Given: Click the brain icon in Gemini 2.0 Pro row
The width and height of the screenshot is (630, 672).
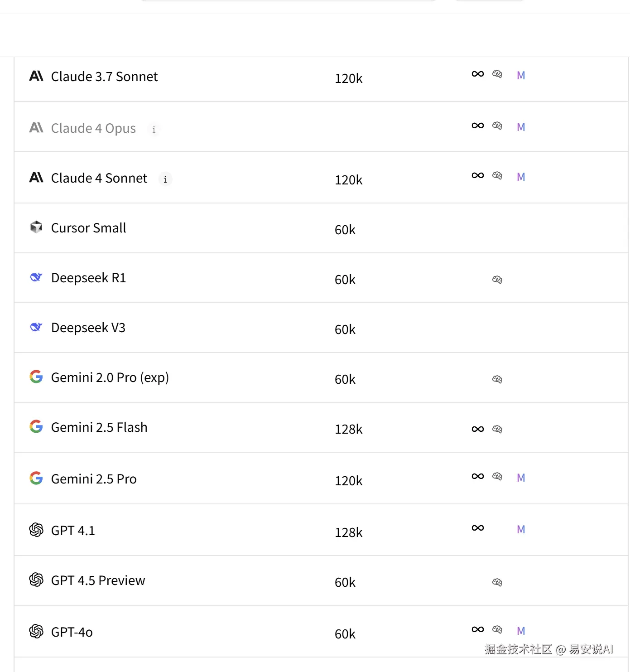Looking at the screenshot, I should [497, 379].
